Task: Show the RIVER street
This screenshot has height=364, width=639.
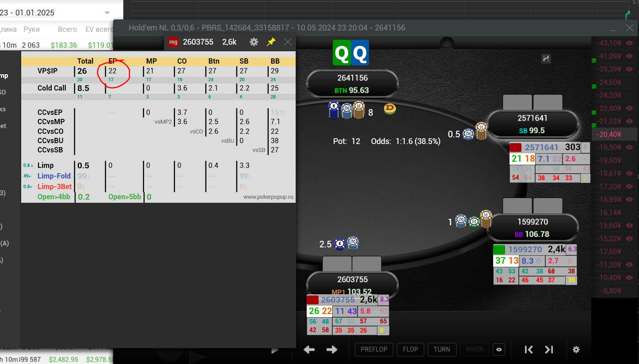Action: [475, 349]
